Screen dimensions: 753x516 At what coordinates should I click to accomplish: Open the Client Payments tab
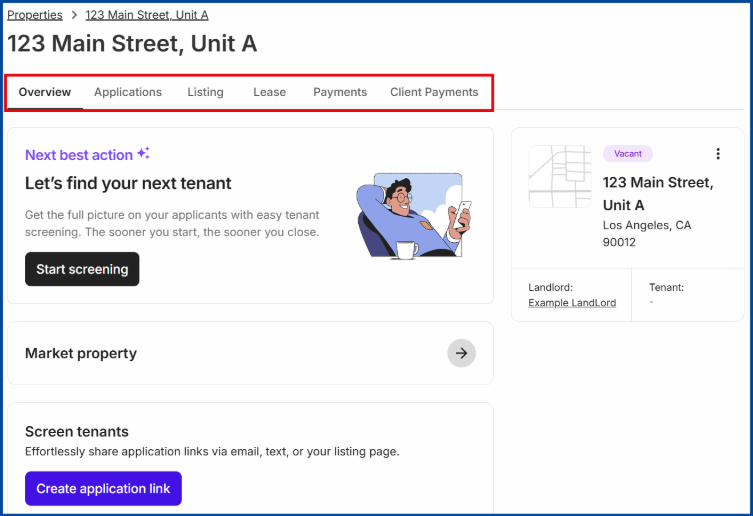[x=434, y=92]
